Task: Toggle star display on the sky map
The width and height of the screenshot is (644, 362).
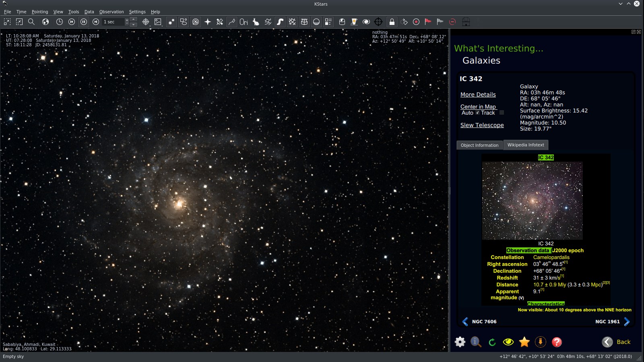Action: (x=172, y=22)
